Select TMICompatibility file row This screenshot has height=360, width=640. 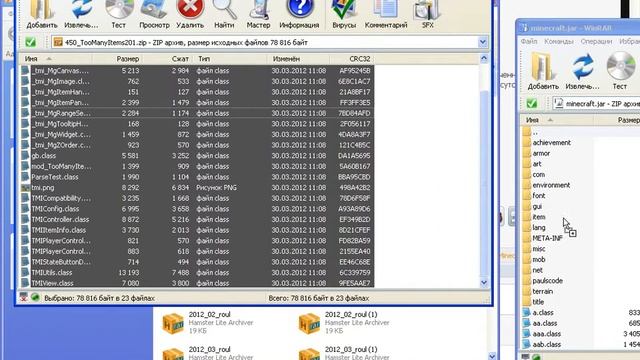click(198, 198)
